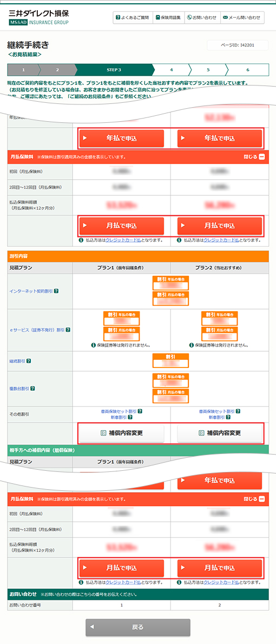Screen dimensions: 276x644
Task: Select step 4 in the progress bar
Action: tap(171, 70)
